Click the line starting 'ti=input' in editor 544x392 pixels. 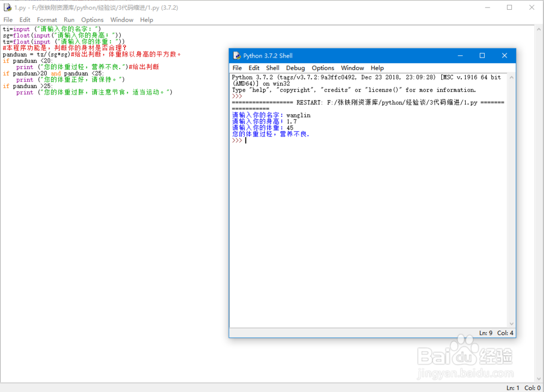click(52, 29)
